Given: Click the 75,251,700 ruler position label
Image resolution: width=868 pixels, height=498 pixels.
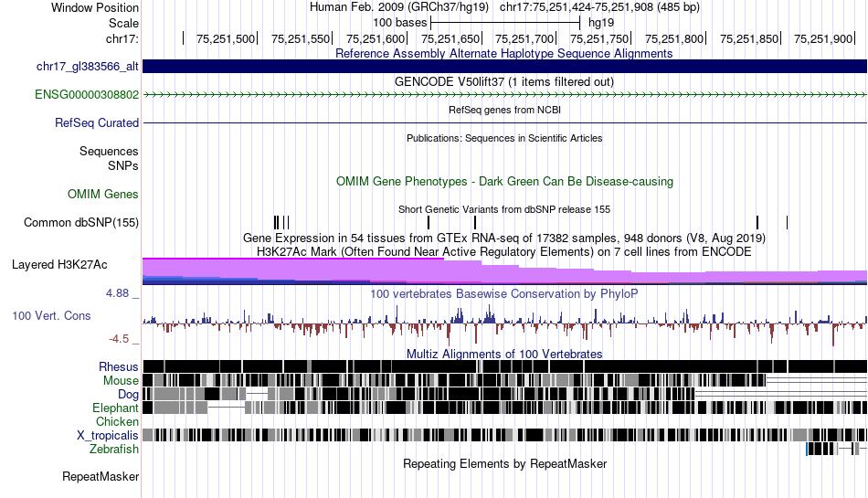Looking at the screenshot, I should click(x=524, y=38).
